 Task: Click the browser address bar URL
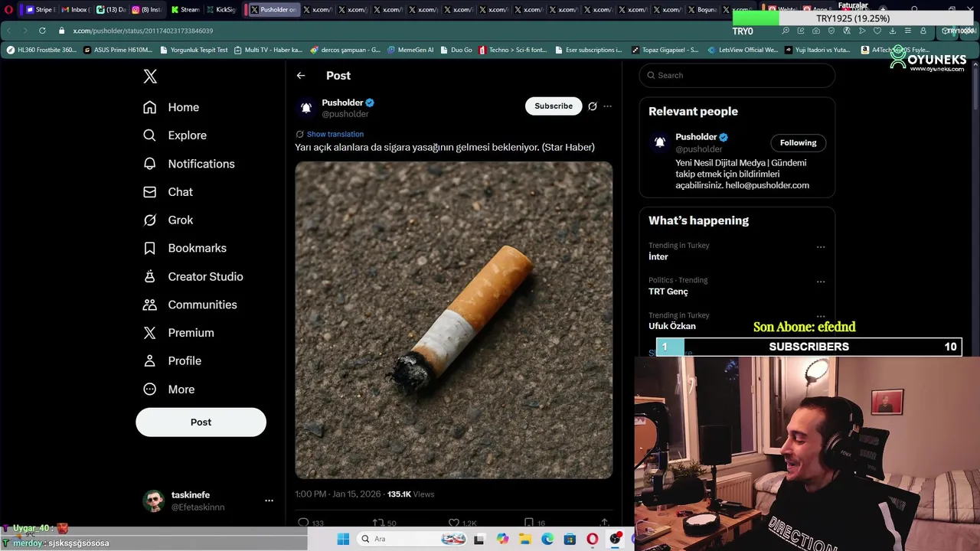[x=143, y=31]
